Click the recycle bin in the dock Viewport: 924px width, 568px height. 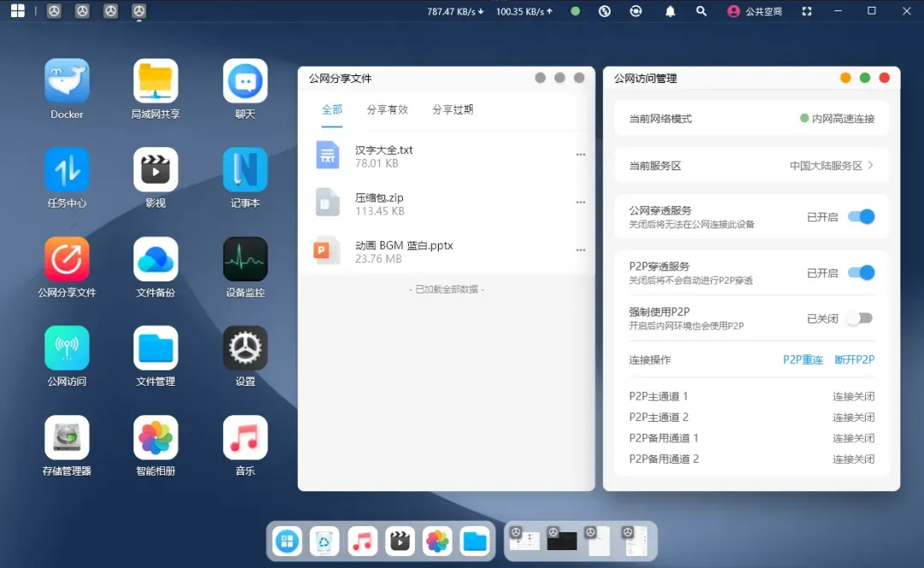pyautogui.click(x=324, y=541)
